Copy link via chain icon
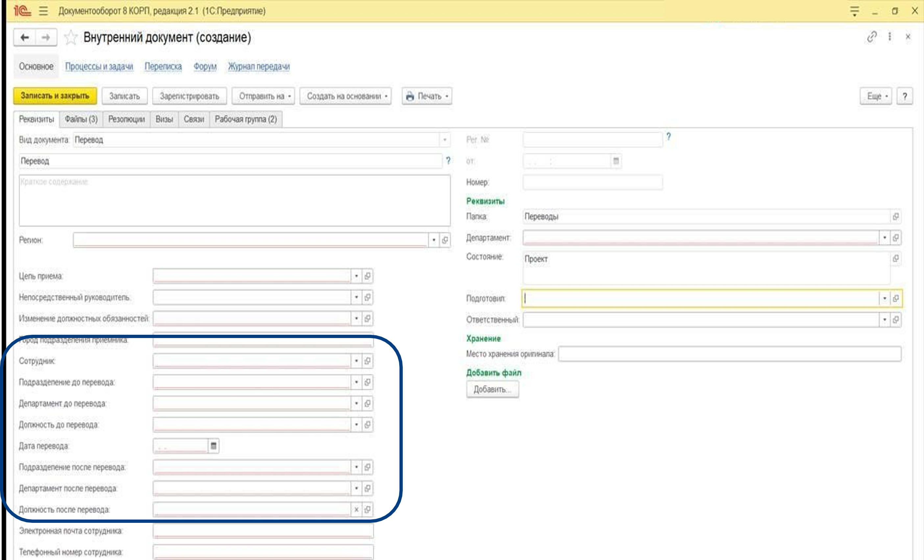924x560 pixels. click(871, 37)
